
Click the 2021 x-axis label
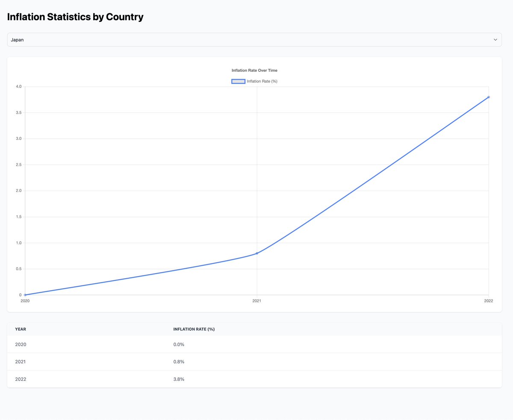pos(257,301)
